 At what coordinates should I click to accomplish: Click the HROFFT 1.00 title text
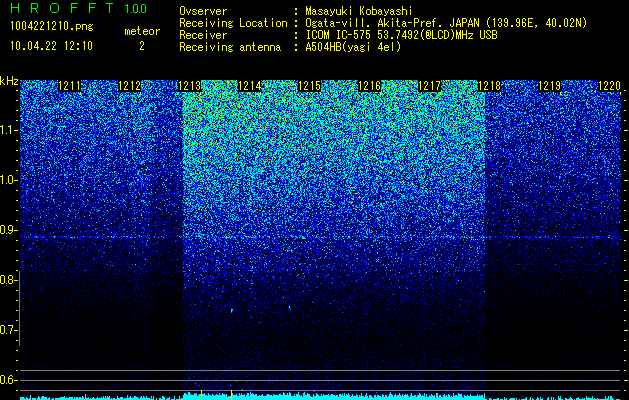pyautogui.click(x=79, y=8)
